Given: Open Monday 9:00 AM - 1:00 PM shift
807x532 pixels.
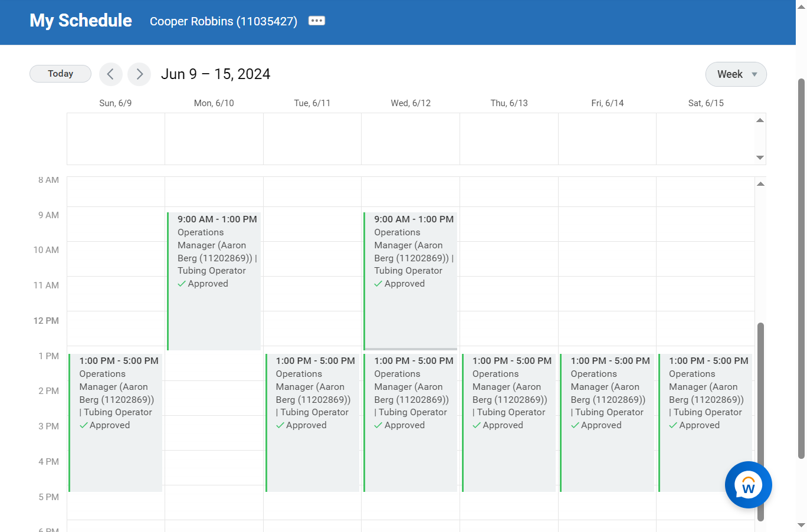Looking at the screenshot, I should click(x=214, y=281).
